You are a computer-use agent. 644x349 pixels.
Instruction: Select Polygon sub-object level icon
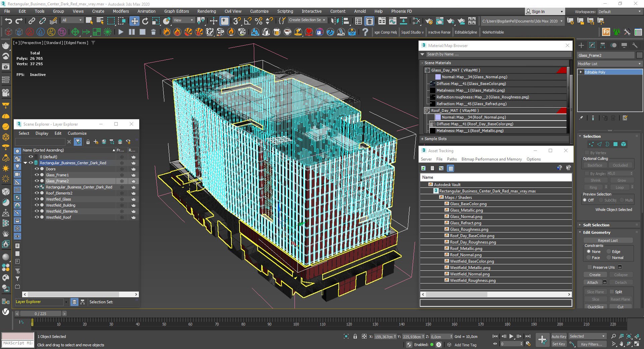(615, 144)
